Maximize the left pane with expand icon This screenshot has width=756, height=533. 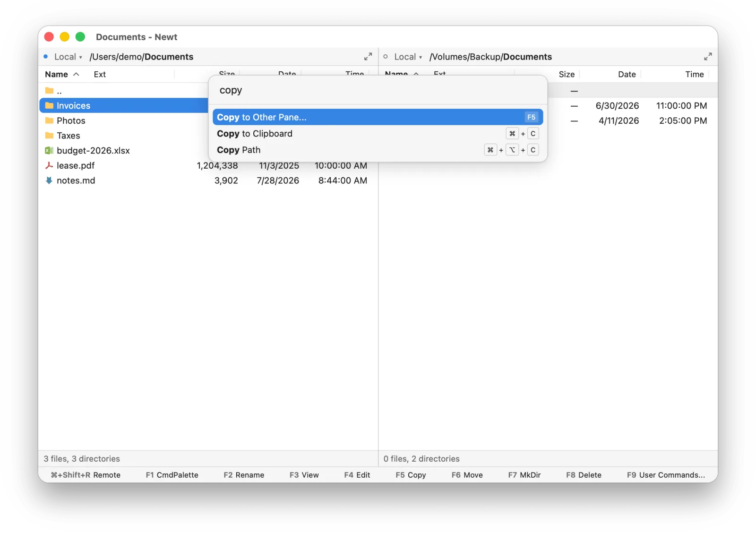coord(368,57)
